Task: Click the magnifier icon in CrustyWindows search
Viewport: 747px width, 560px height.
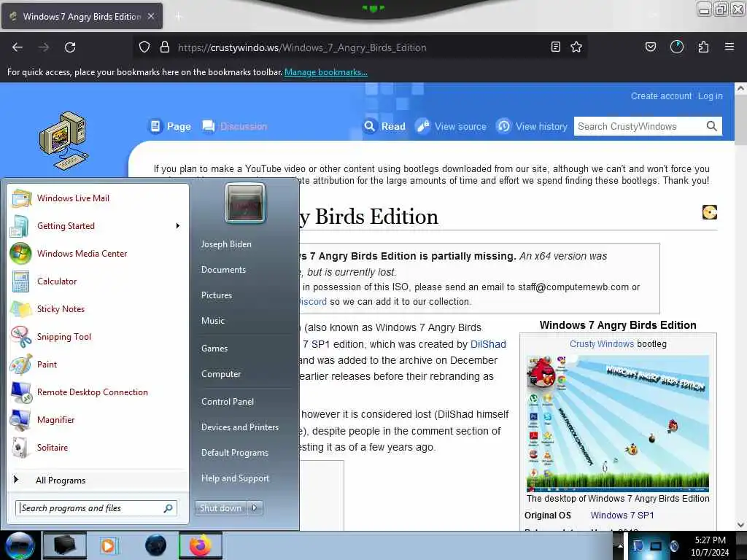Action: coord(711,126)
